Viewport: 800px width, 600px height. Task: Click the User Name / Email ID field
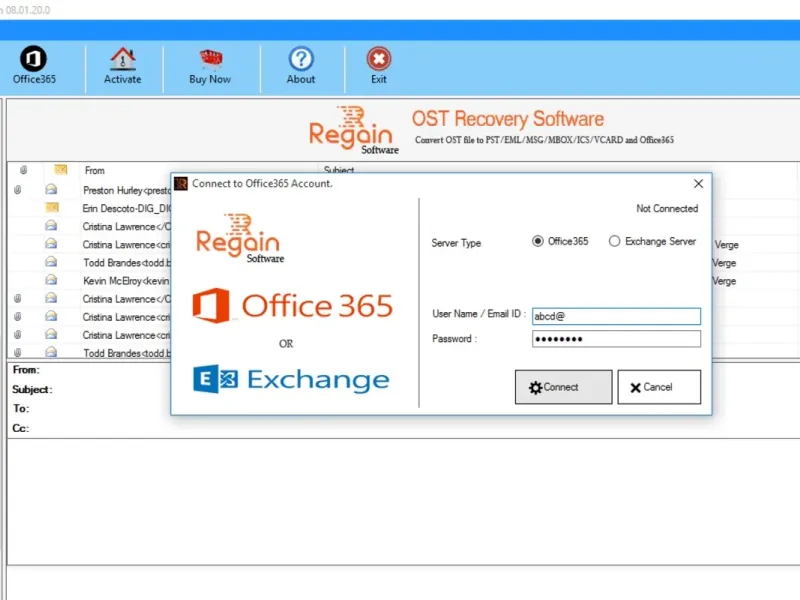coord(616,316)
